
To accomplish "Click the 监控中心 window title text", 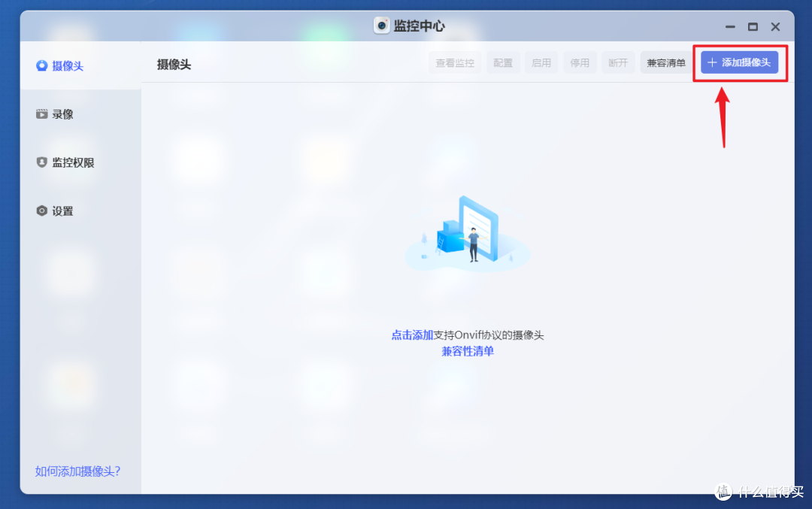I will tap(419, 26).
